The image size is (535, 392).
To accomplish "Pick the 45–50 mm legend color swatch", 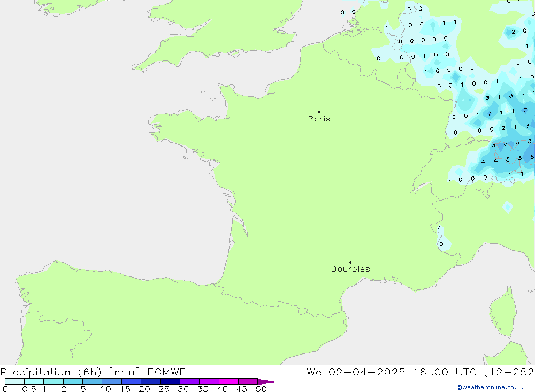I will pos(248,381).
